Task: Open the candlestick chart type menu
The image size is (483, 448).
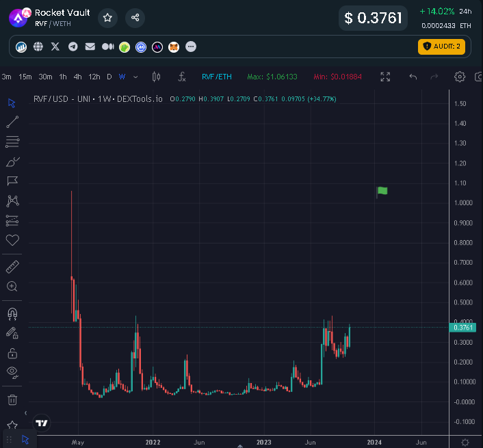Action: 156,77
